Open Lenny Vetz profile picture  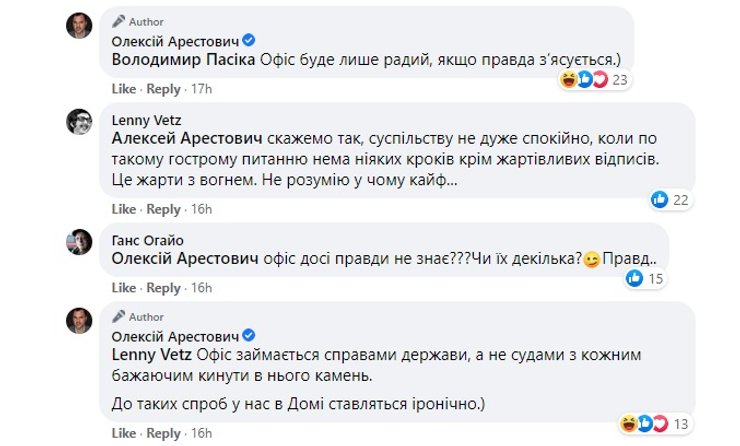[80, 121]
